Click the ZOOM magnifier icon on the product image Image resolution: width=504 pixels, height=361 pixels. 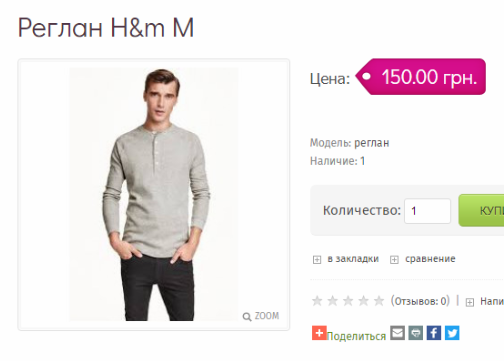tap(247, 317)
